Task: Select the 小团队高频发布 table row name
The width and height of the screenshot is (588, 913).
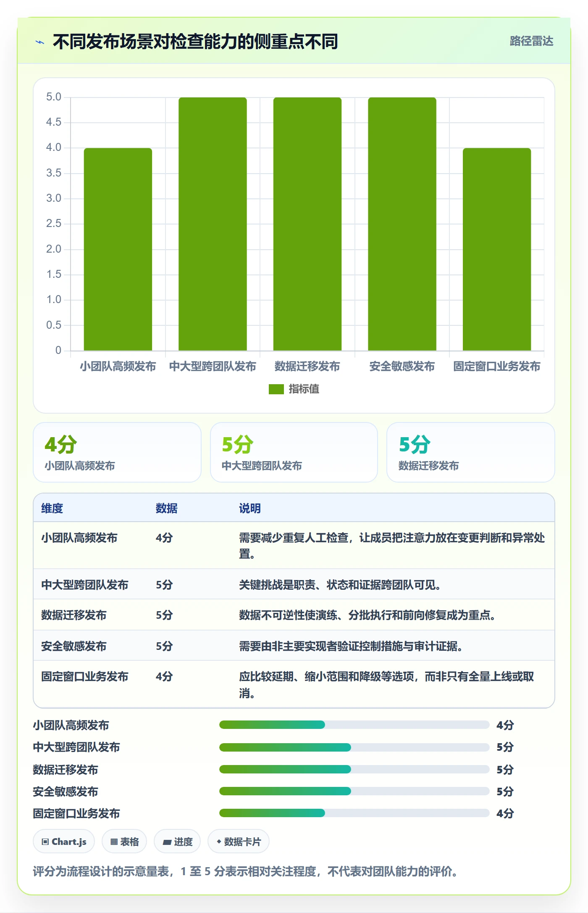Action: [79, 538]
